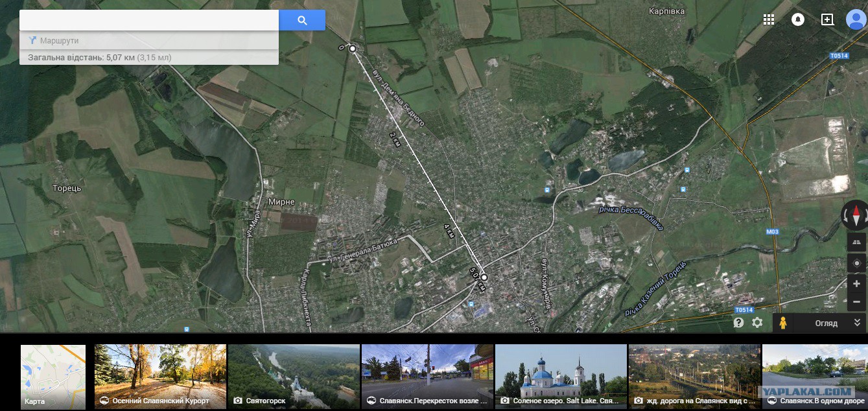Click the add/share plus square icon
The width and height of the screenshot is (868, 411).
pyautogui.click(x=827, y=19)
